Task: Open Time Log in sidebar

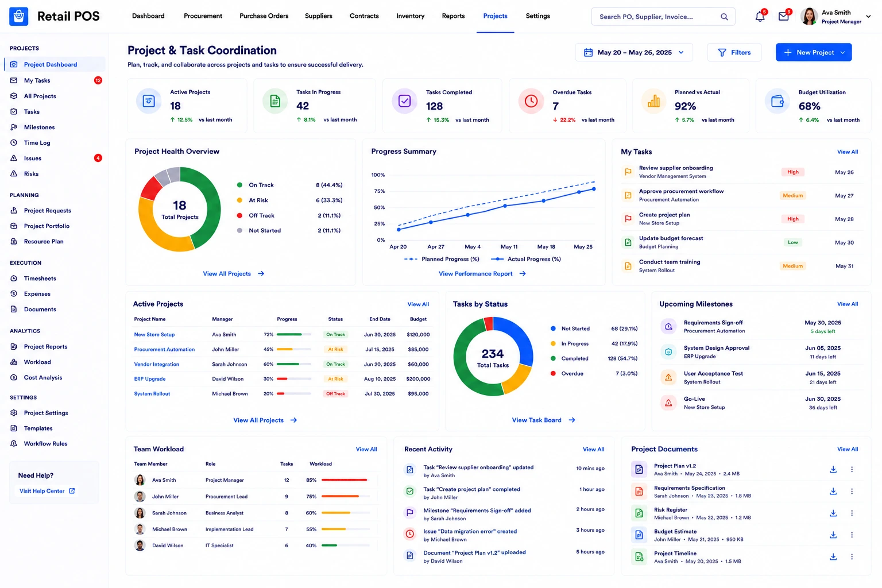Action: coord(55,142)
